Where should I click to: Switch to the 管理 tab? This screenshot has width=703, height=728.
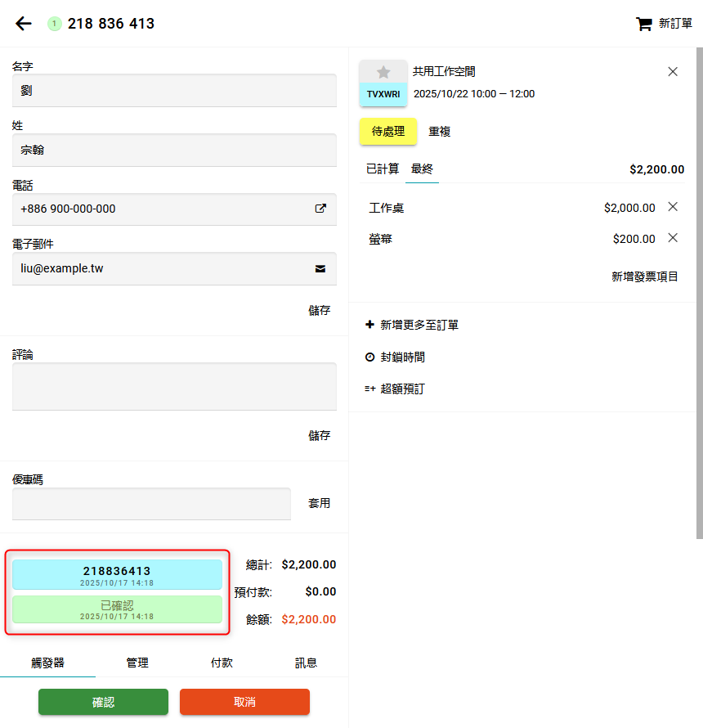click(137, 663)
